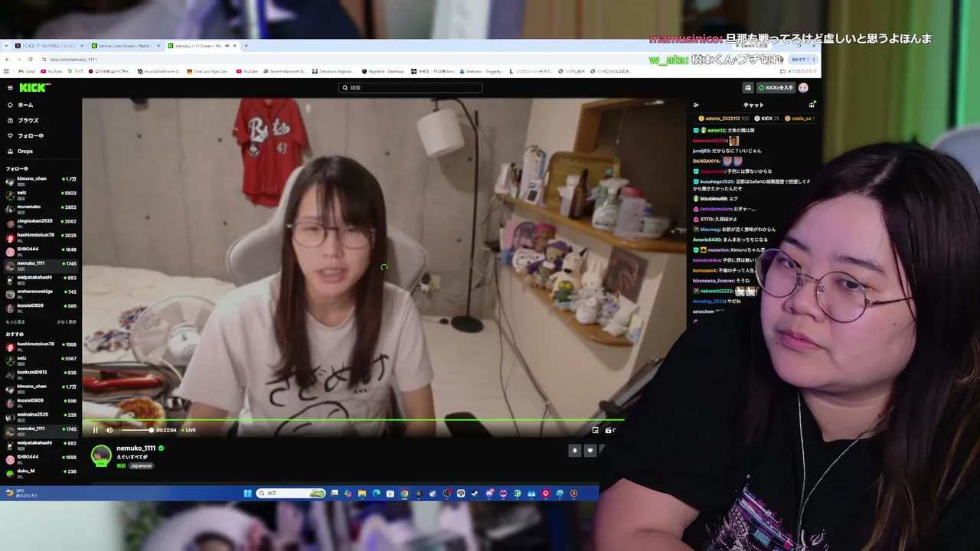This screenshot has width=980, height=551.
Task: Open the Windows Start button
Action: (x=247, y=494)
